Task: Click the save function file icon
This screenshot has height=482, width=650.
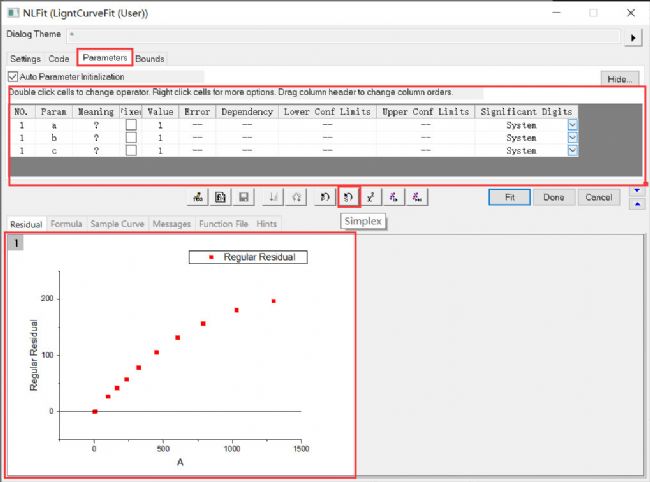Action: tap(243, 197)
